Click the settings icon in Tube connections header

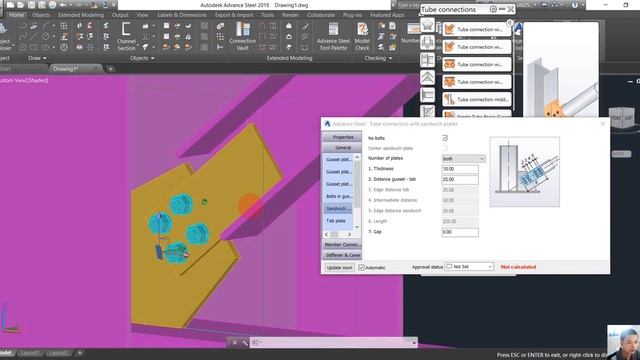tap(493, 9)
